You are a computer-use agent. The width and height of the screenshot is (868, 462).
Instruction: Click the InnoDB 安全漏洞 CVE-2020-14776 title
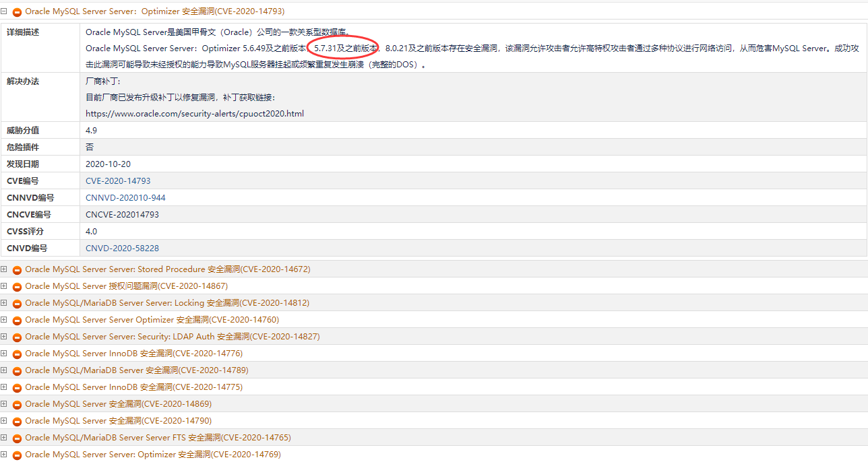coord(134,354)
